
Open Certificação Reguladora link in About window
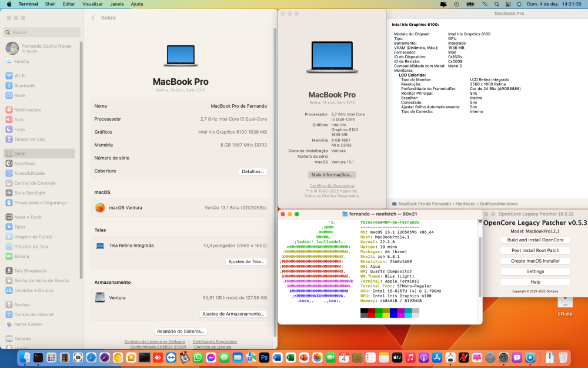332,185
